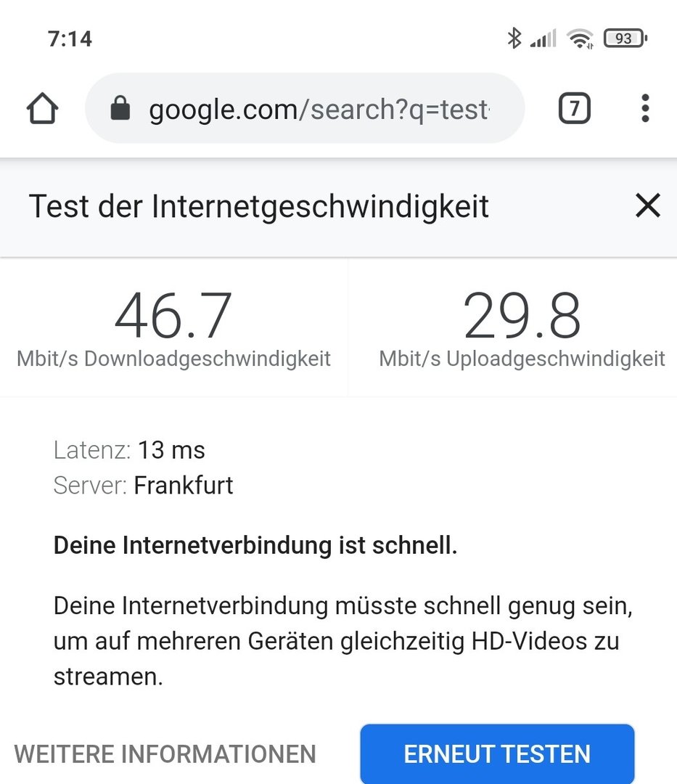Tap the Bluetooth status icon
Viewport: 677px width, 784px height.
(514, 38)
